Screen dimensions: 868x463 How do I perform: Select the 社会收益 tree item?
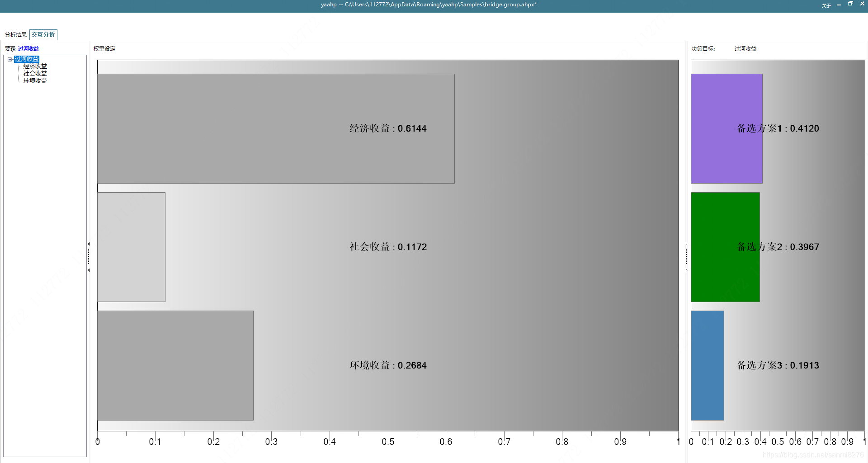pos(36,73)
